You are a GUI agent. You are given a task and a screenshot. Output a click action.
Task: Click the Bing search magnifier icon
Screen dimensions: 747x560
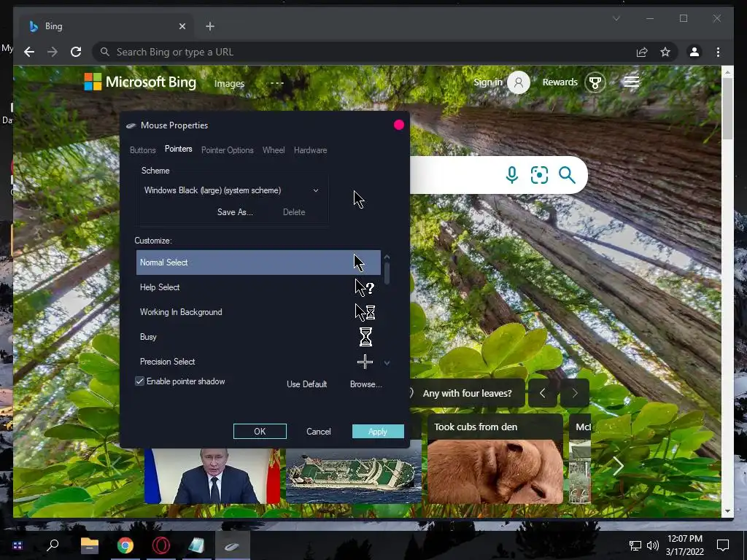tap(567, 175)
